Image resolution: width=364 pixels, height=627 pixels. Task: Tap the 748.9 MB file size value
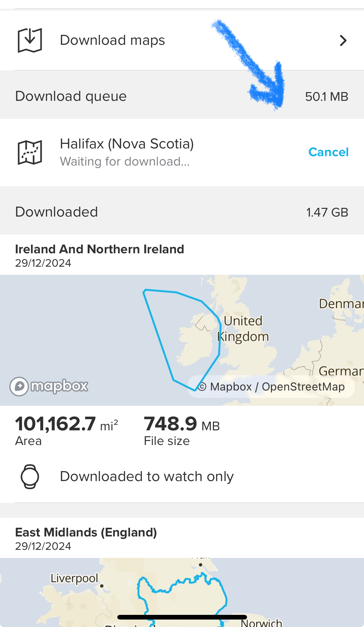pos(182,424)
